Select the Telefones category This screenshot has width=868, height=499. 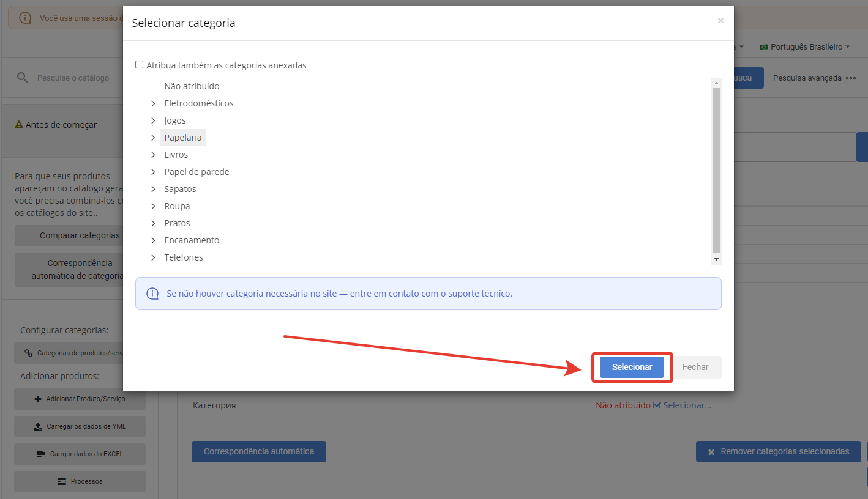pyautogui.click(x=183, y=257)
